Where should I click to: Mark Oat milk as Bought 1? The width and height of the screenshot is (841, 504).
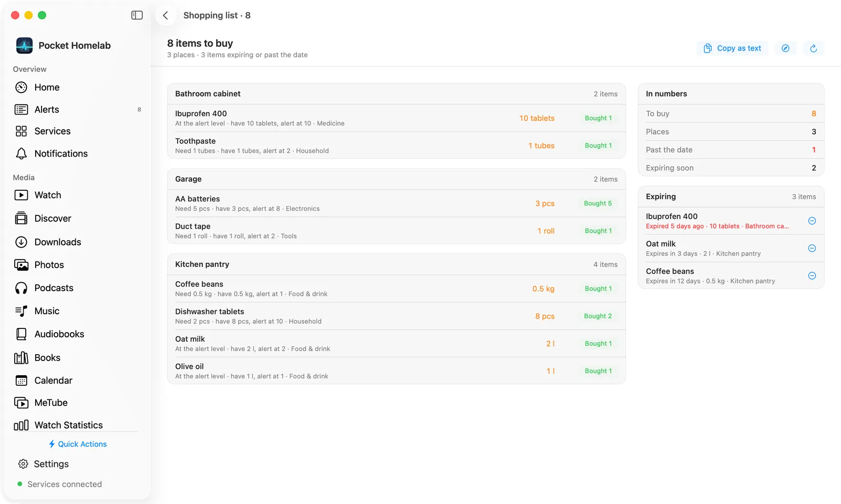(598, 343)
